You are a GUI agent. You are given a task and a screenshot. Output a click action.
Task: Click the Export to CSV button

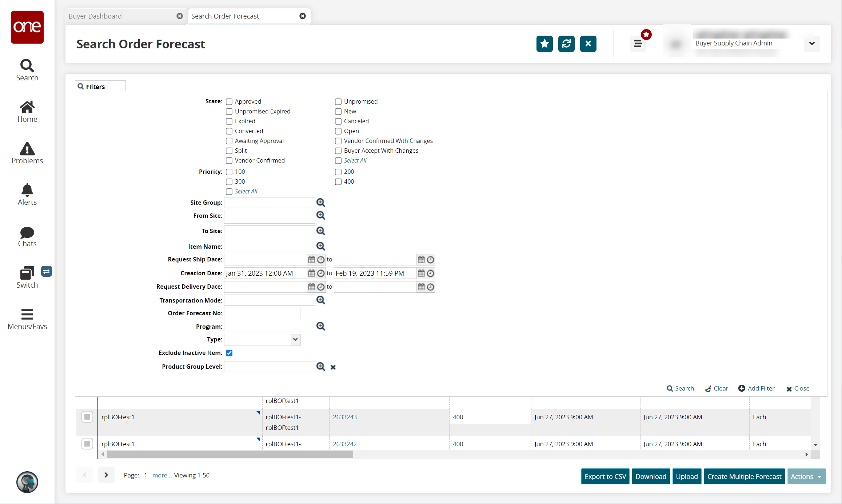[605, 476]
